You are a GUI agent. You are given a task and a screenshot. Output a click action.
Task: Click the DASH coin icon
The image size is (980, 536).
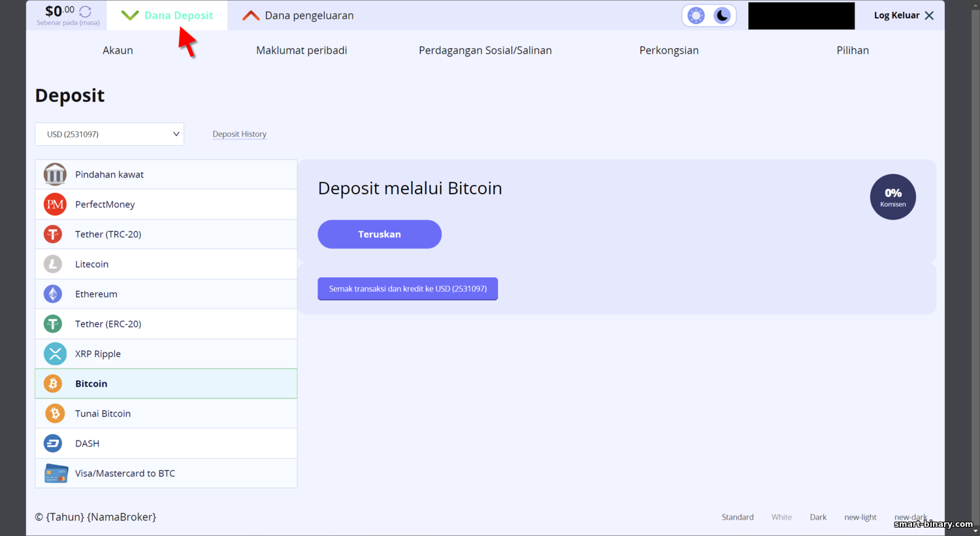53,443
